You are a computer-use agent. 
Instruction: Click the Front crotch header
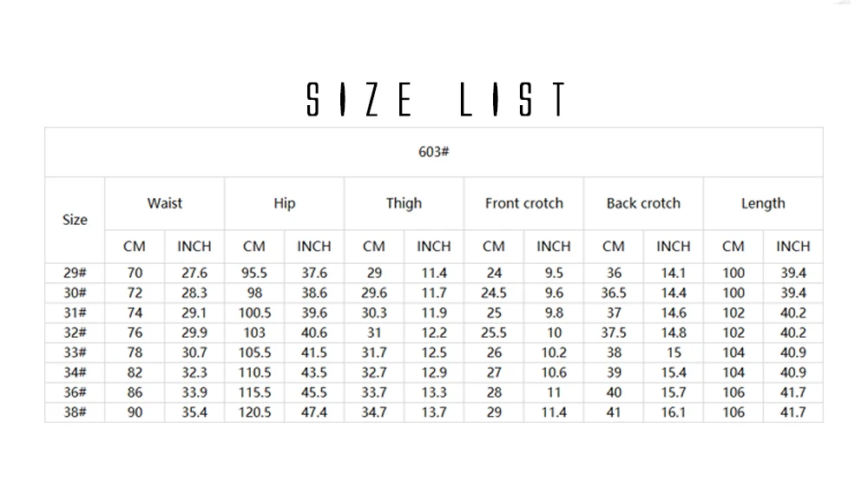pyautogui.click(x=523, y=203)
